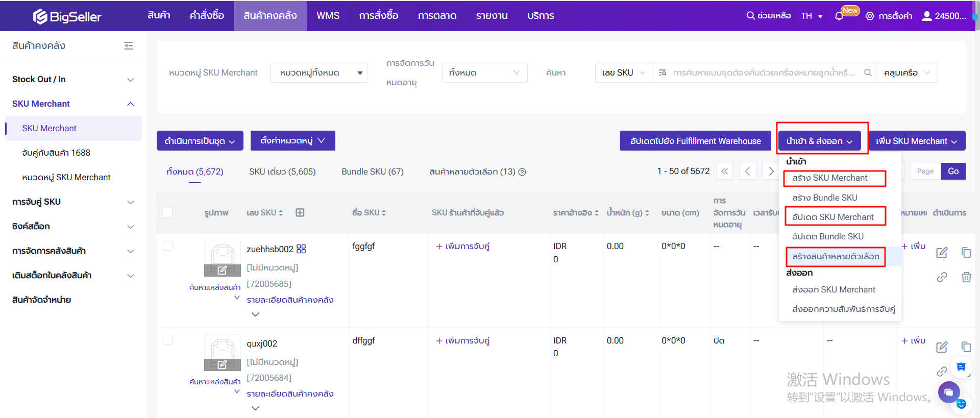
Task: Open the floating chat support bubble
Action: [948, 392]
